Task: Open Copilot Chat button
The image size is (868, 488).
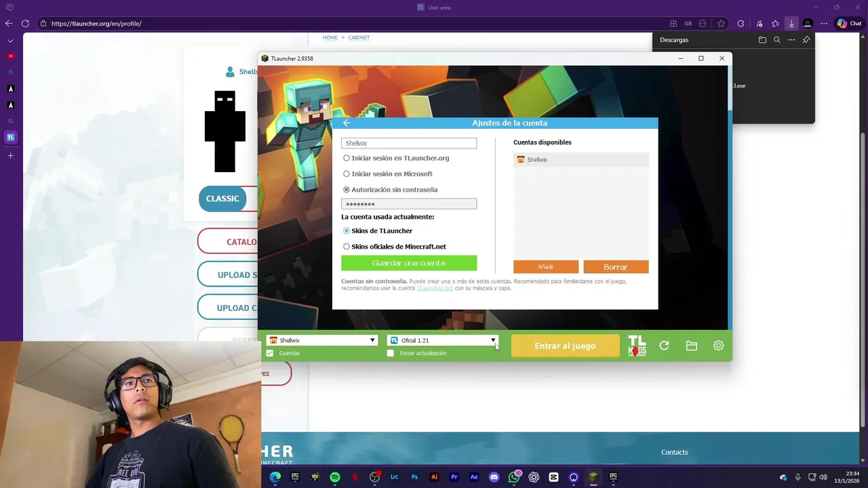Action: pyautogui.click(x=849, y=24)
